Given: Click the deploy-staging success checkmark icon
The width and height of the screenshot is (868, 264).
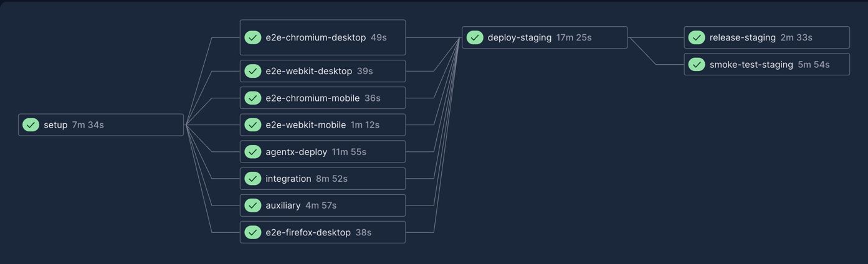Looking at the screenshot, I should pos(475,37).
